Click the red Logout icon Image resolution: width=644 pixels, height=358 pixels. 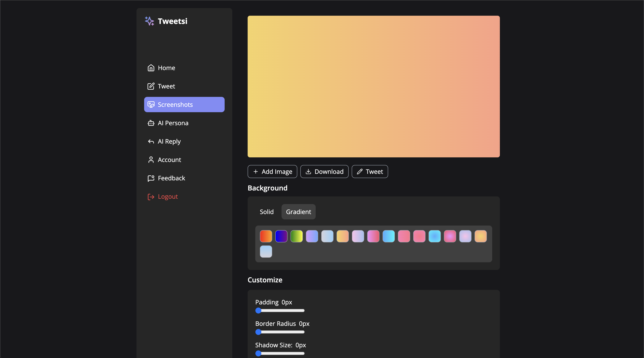pos(151,197)
